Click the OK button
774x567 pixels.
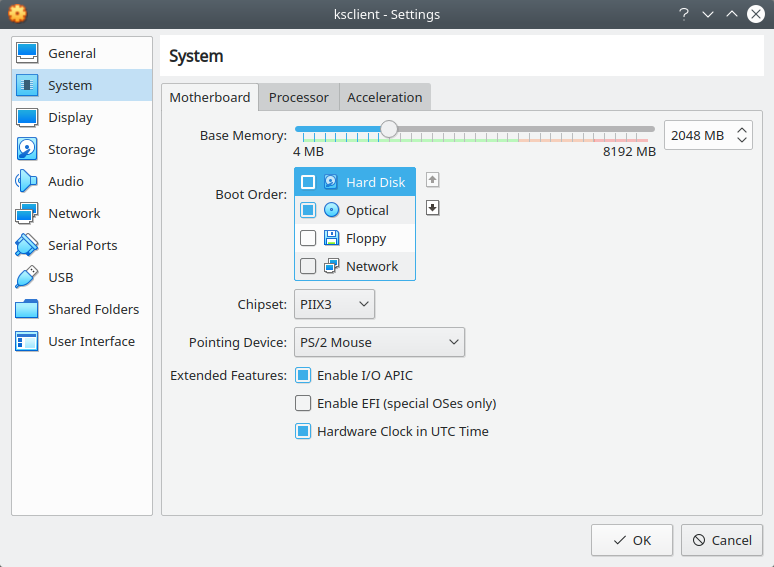click(x=632, y=540)
